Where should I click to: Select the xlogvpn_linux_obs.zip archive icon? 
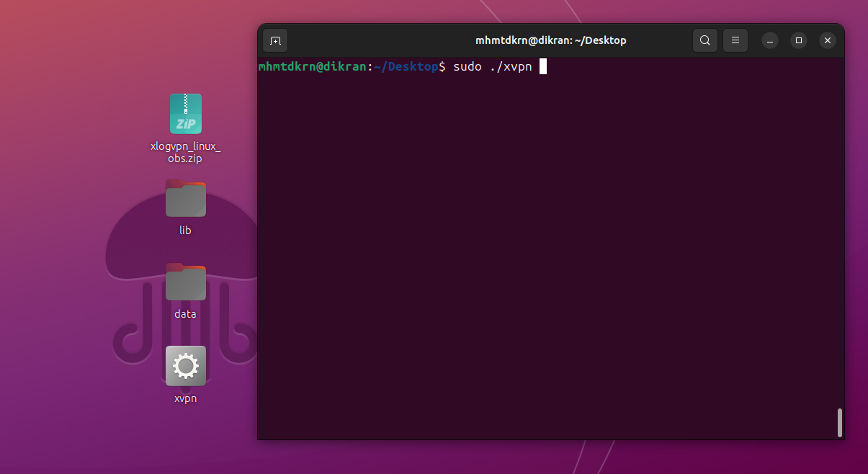click(x=185, y=114)
